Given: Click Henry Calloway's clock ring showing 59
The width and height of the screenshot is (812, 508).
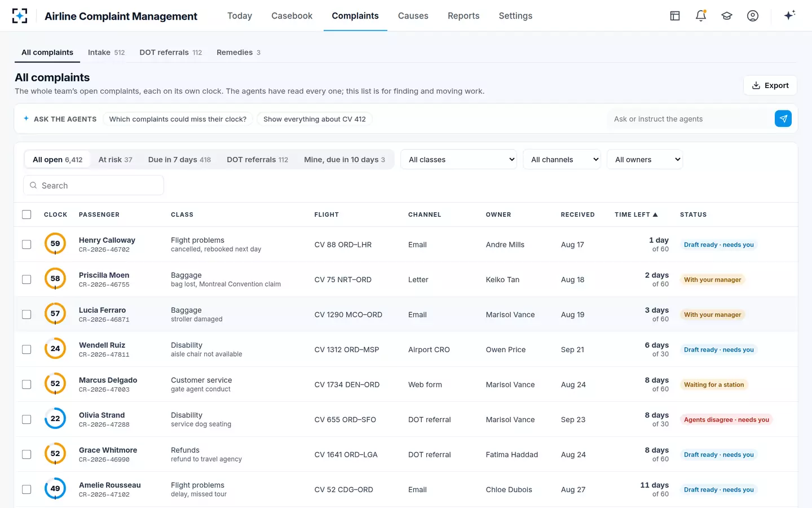Looking at the screenshot, I should point(55,244).
